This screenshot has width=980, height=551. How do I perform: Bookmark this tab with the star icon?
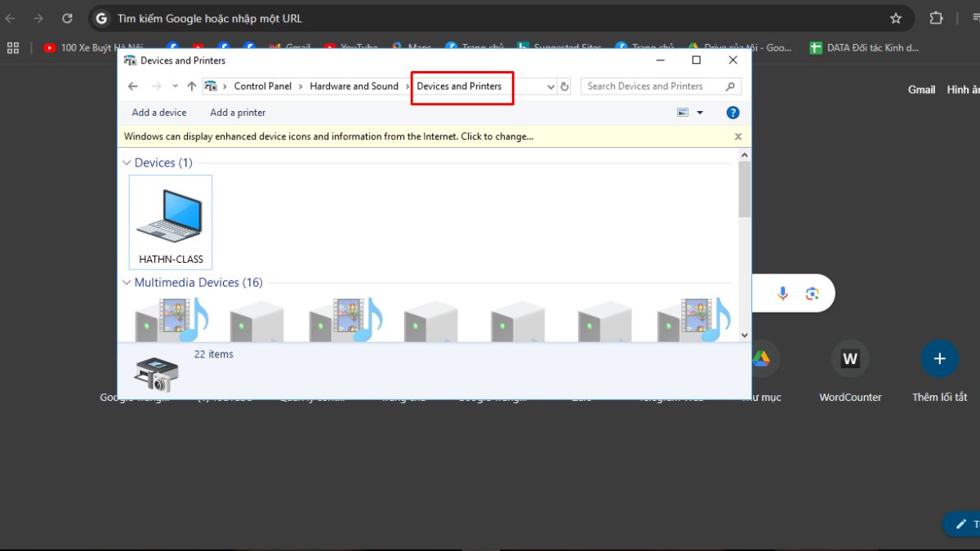click(896, 18)
